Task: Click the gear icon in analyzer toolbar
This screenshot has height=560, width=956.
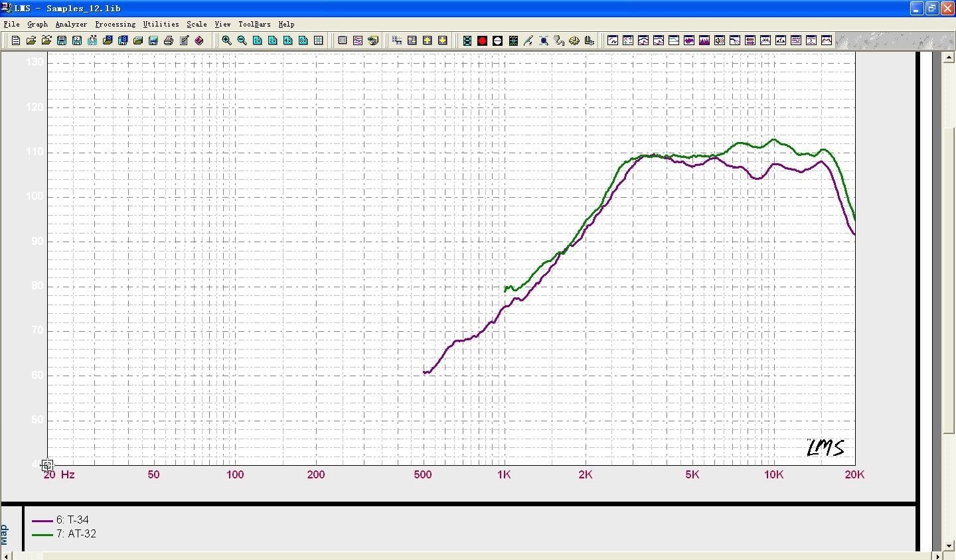Action: click(574, 40)
